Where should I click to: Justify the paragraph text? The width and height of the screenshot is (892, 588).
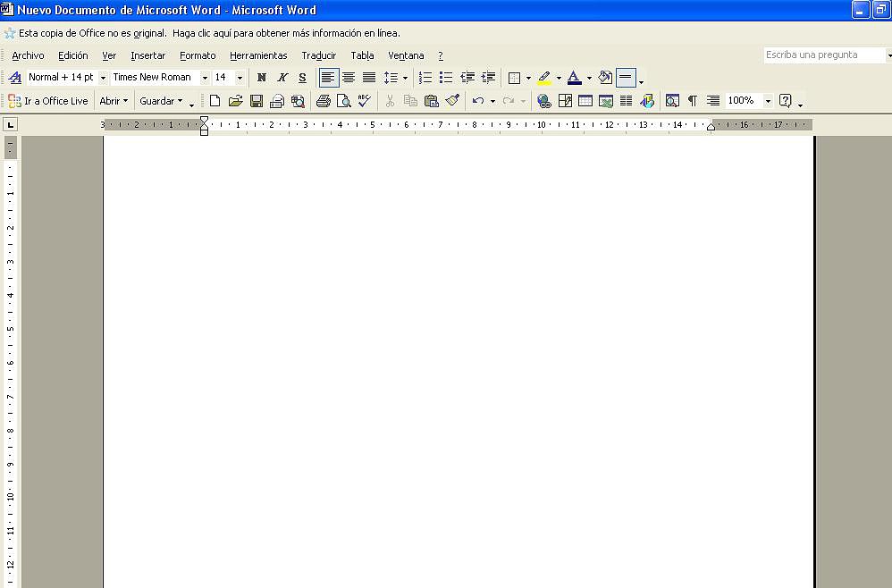point(369,78)
